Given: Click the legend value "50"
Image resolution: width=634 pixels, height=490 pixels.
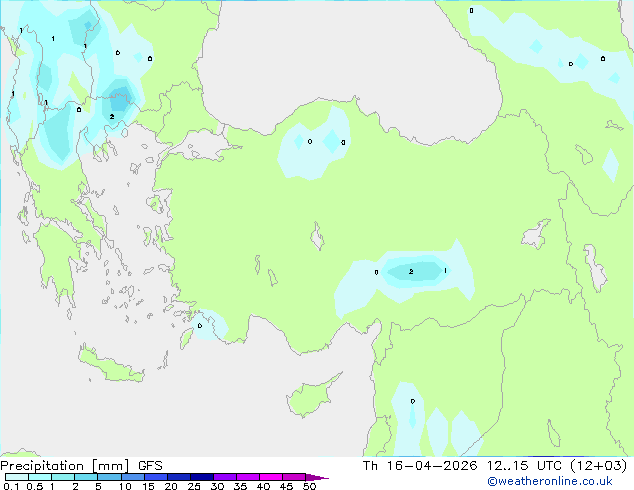Looking at the screenshot, I should (309, 486).
